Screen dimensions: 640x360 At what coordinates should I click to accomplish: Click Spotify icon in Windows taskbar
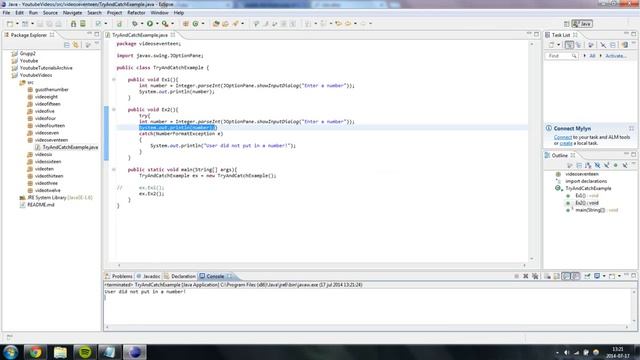(x=85, y=352)
